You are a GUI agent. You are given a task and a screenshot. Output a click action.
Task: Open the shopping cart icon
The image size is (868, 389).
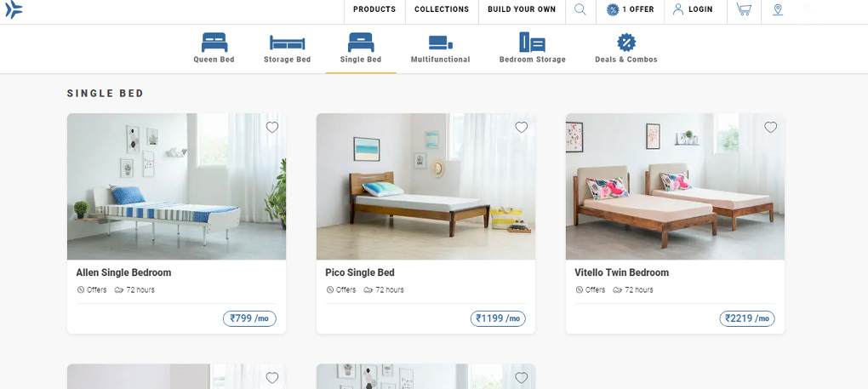coord(744,9)
